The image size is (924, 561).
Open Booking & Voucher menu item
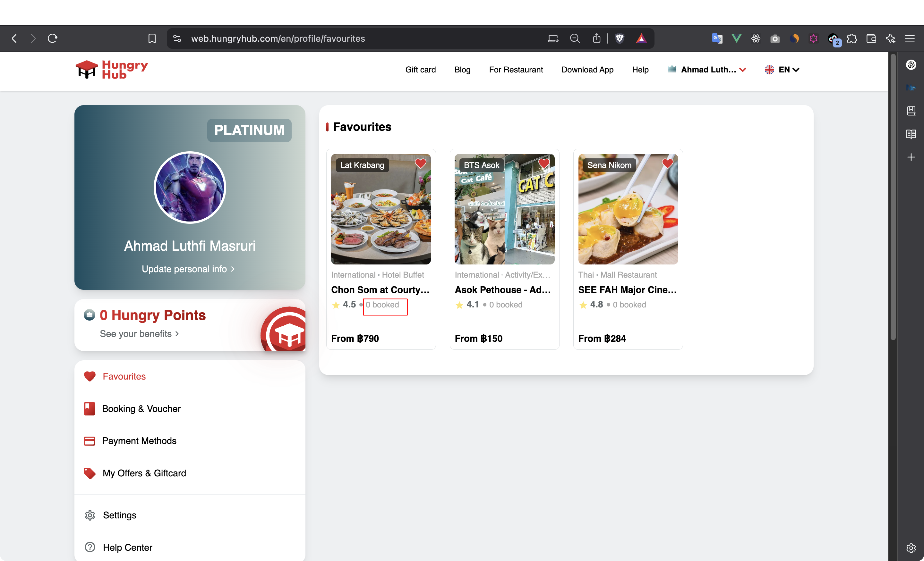[x=141, y=409]
